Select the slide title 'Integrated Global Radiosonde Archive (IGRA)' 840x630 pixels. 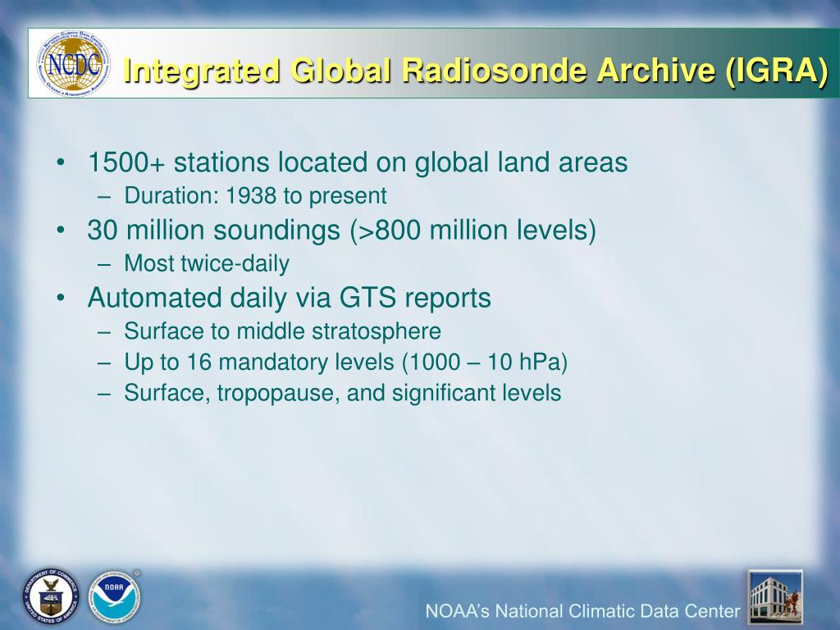[x=476, y=71]
